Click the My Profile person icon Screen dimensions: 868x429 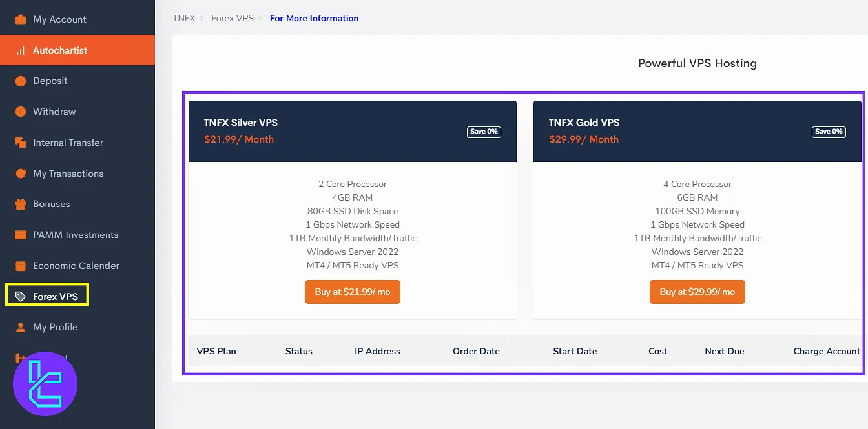coord(21,327)
